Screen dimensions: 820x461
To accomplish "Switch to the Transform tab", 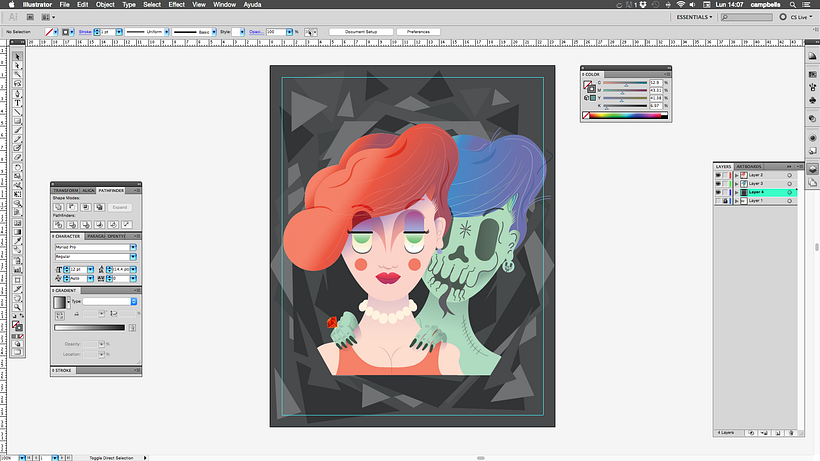I will point(65,191).
